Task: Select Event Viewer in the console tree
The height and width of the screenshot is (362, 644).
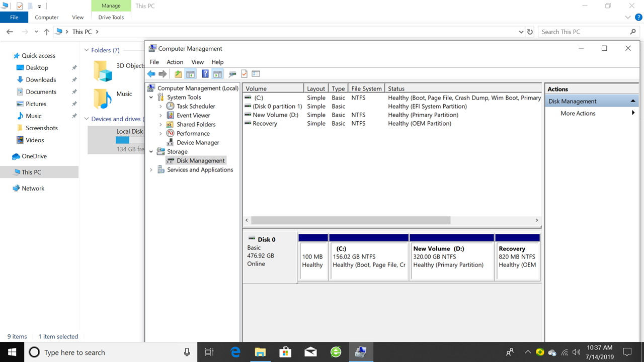Action: (x=193, y=116)
